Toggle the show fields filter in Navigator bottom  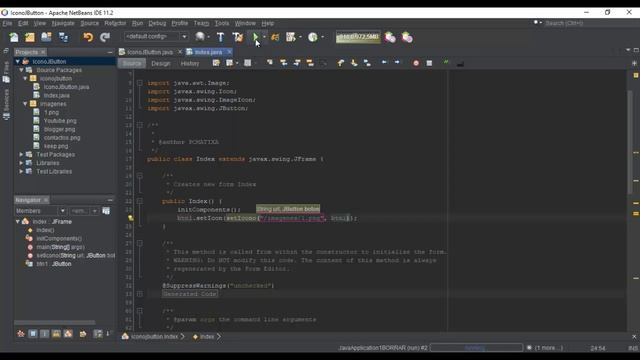click(33, 334)
